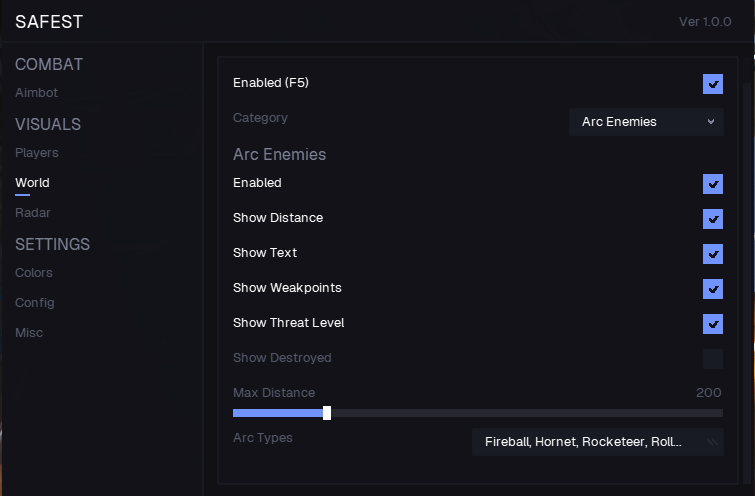755x496 pixels.
Task: Open the Radar page
Action: (x=32, y=213)
